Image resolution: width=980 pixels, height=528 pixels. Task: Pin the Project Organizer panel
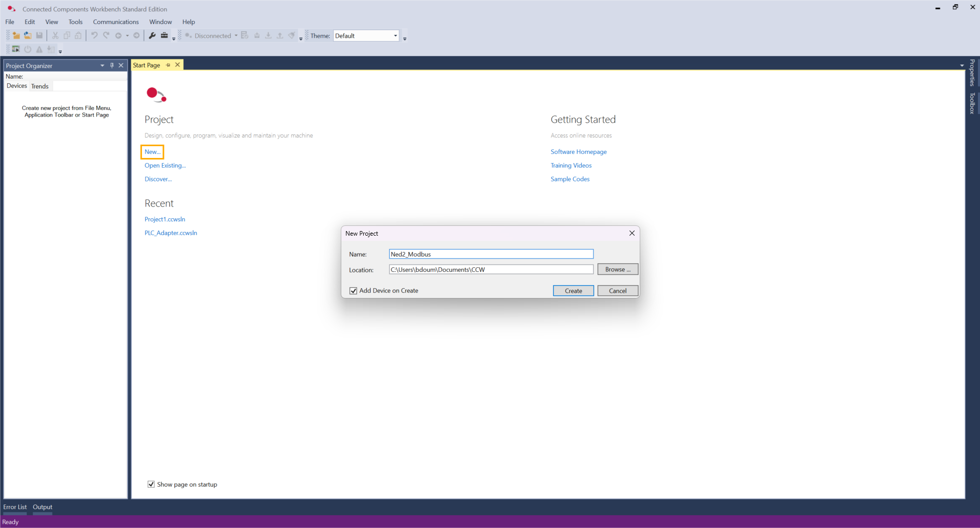pos(112,65)
